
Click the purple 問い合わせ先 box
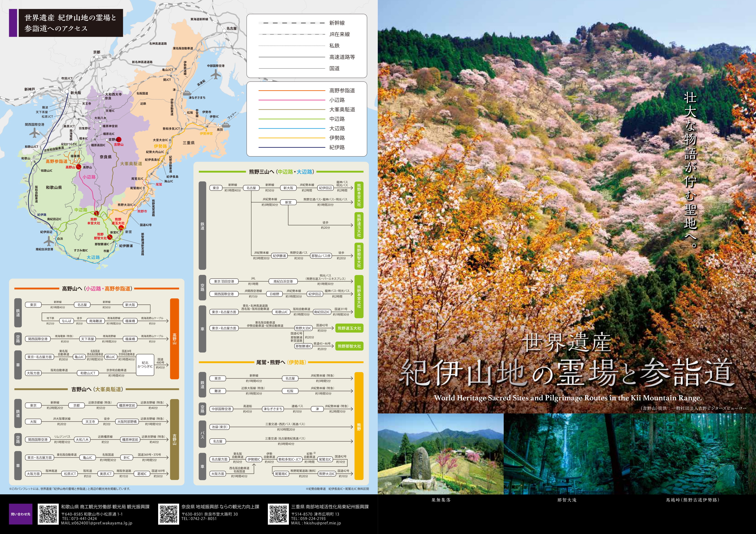point(21,514)
